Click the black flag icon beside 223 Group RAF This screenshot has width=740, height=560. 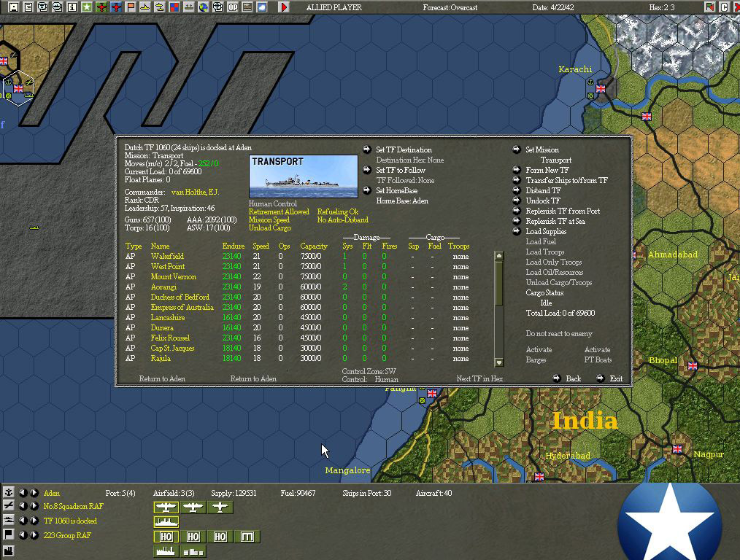pos(9,534)
